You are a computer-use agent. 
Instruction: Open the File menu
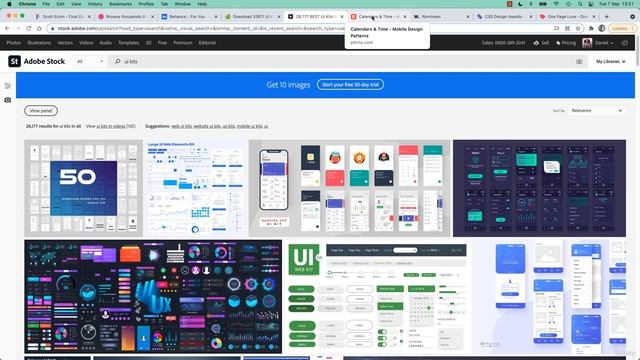[46, 4]
